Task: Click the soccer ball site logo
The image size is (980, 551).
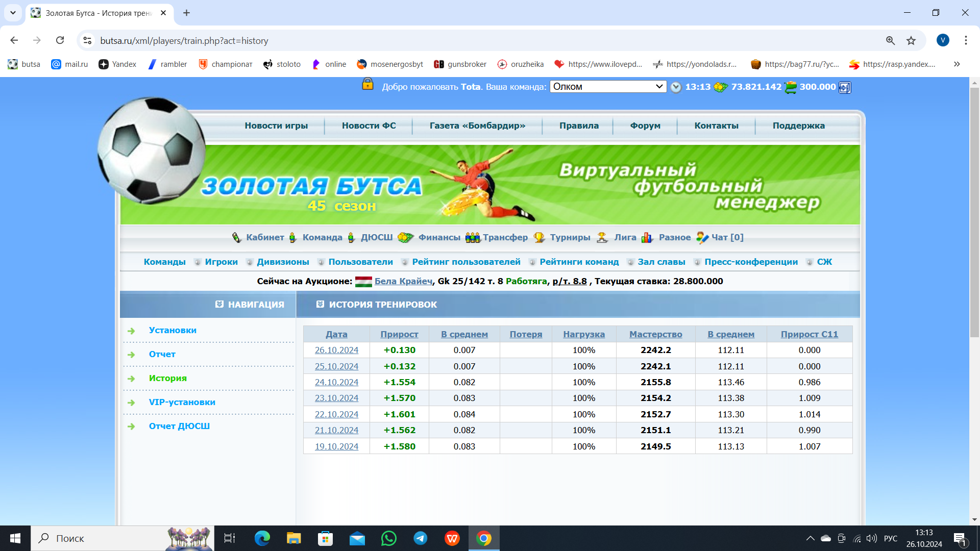Action: pos(152,151)
